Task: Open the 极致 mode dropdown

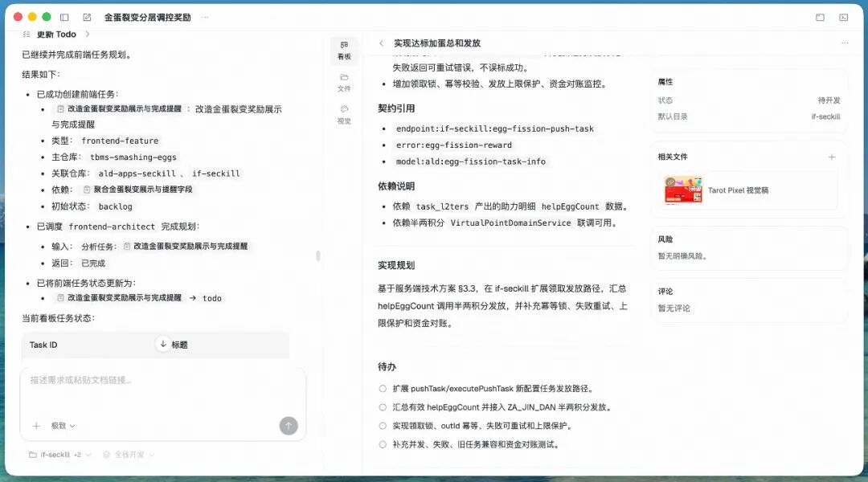Action: pyautogui.click(x=63, y=426)
